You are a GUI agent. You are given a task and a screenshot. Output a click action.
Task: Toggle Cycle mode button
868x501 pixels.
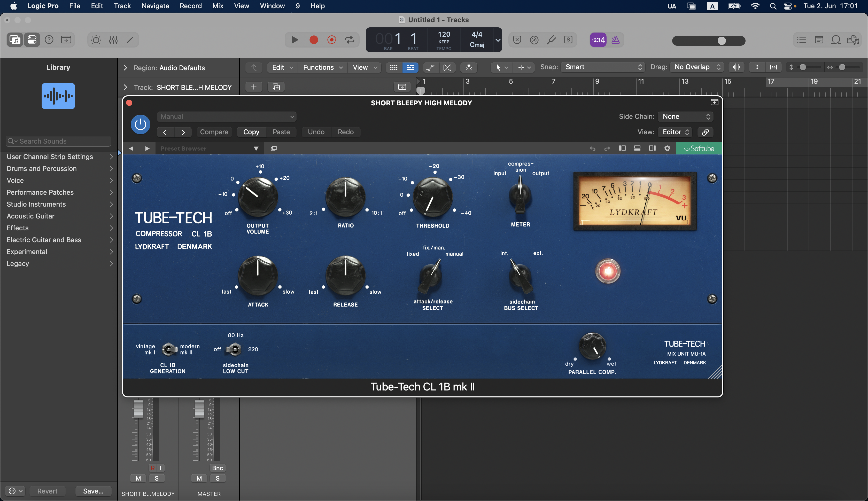click(x=350, y=40)
